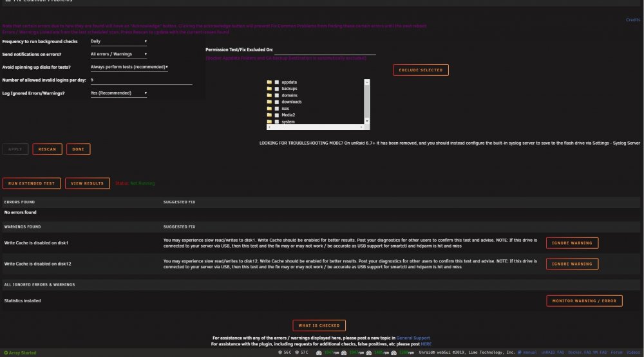Click the 'Array Started' status text
Viewport: 644px width, 357px height.
click(x=23, y=353)
